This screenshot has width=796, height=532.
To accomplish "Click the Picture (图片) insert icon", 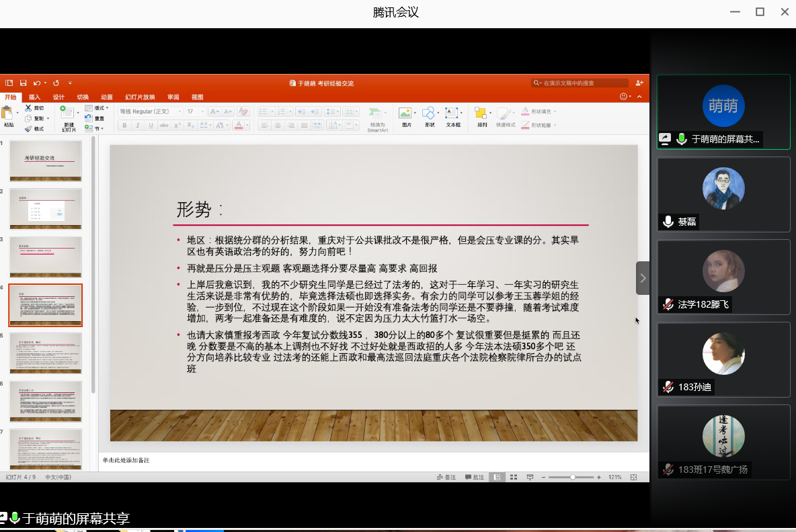I will click(405, 113).
